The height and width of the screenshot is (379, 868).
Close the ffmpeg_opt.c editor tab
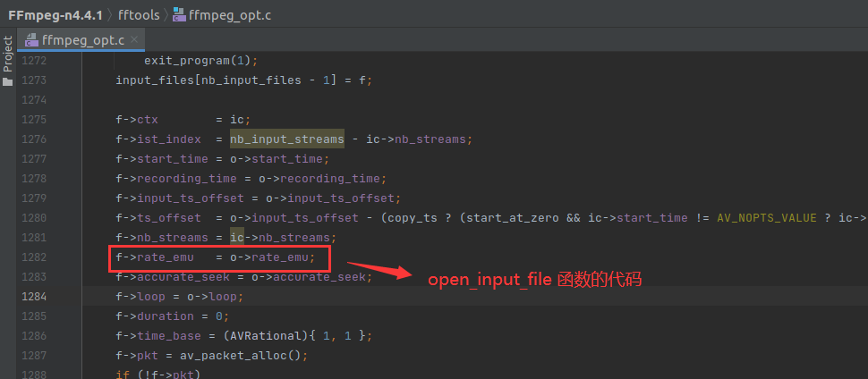pos(135,40)
